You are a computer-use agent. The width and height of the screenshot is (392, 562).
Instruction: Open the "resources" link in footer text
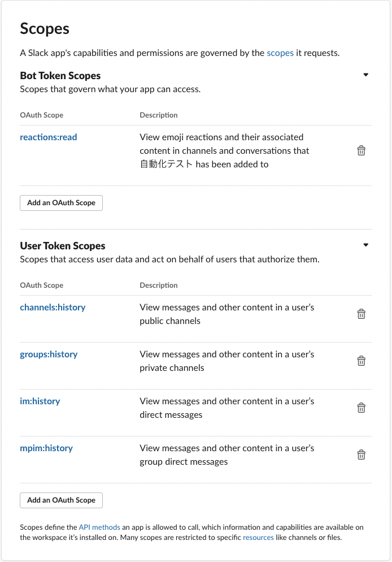[x=258, y=537]
